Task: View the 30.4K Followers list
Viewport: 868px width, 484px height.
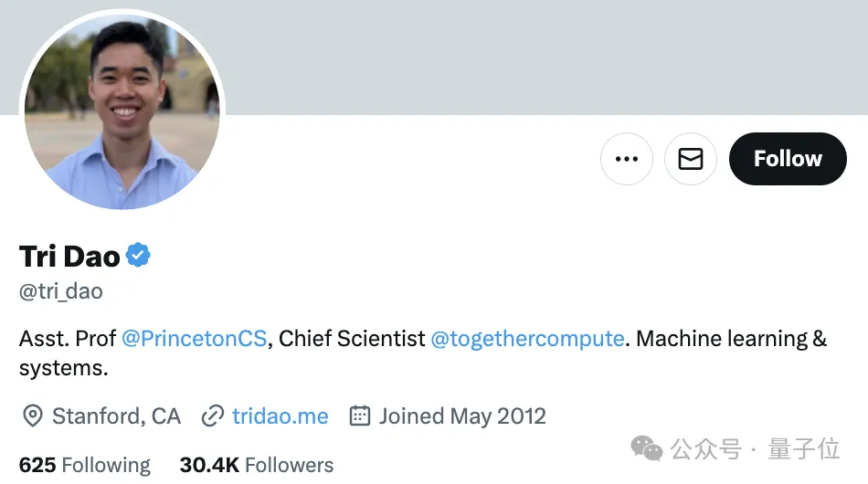Action: pos(256,465)
